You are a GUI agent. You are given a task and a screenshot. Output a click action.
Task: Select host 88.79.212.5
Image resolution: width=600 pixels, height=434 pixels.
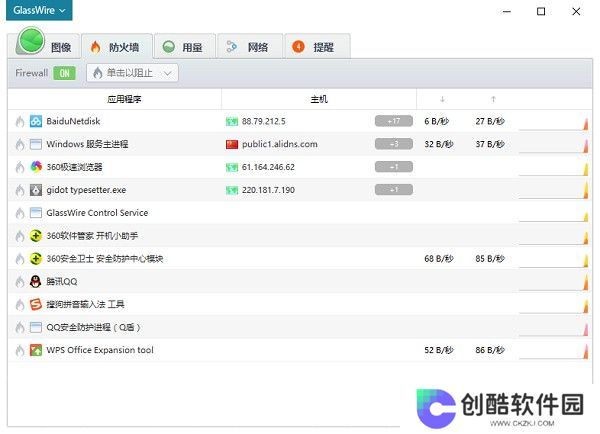click(264, 121)
